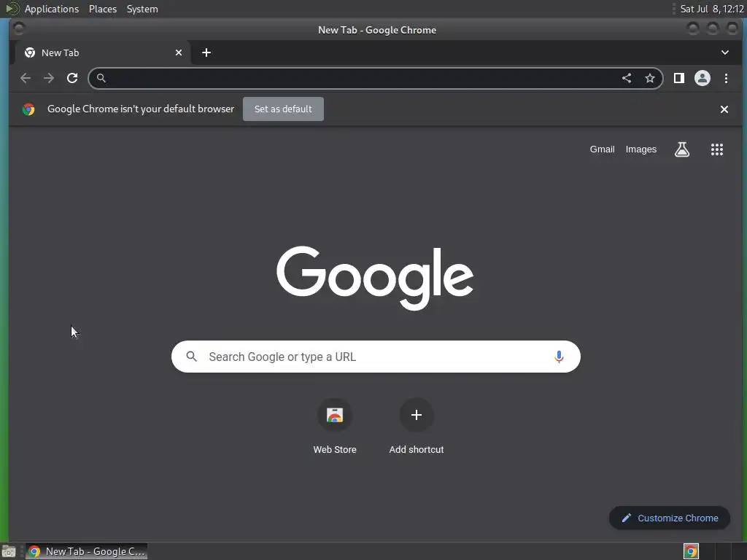Open a new tab with the plus button
The height and width of the screenshot is (560, 747).
click(206, 52)
